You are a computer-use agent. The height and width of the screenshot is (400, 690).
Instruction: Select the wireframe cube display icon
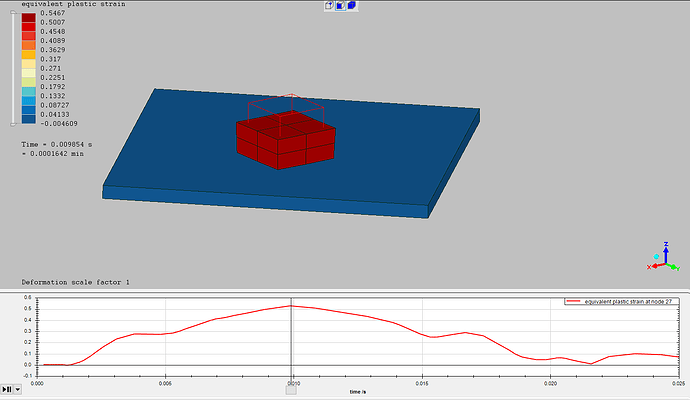tap(329, 6)
